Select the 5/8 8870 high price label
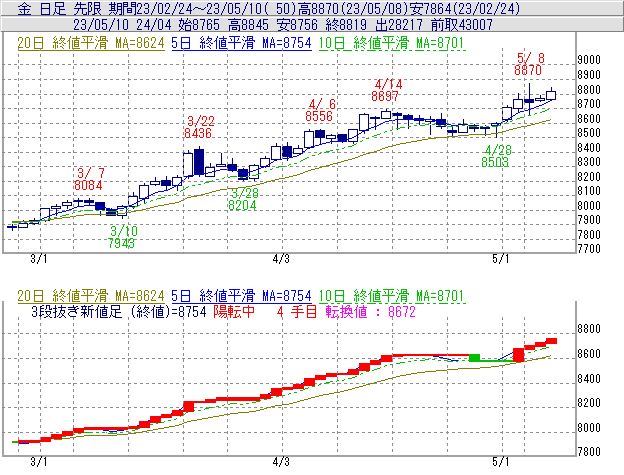Screen dimensions: 624x475 (529, 64)
